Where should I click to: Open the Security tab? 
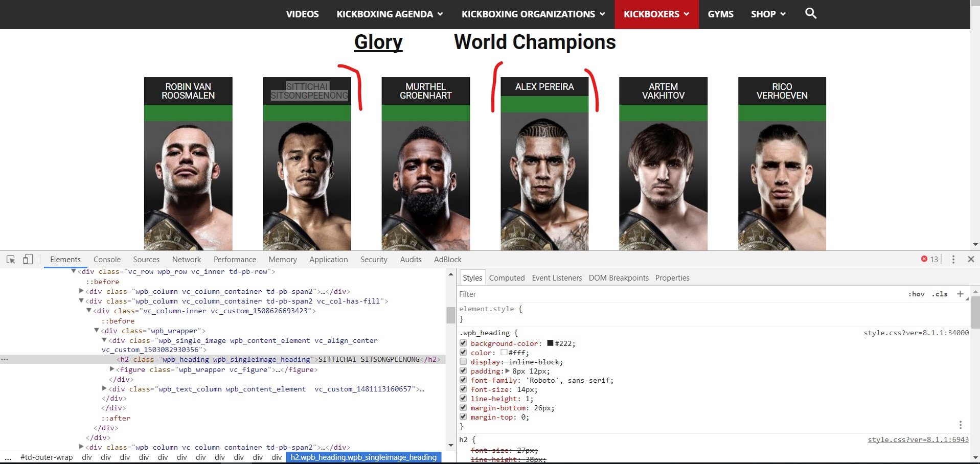[374, 260]
